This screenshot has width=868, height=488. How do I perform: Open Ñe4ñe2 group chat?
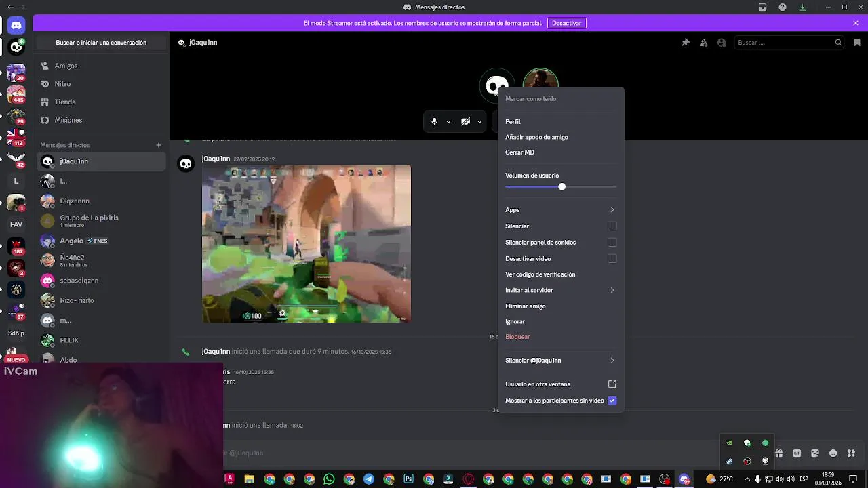[100, 260]
